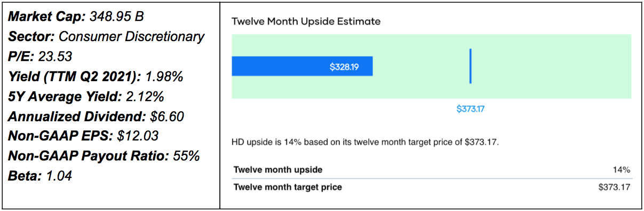Click the vertical target price marker line
Screen dimensions: 644x211
470,66
